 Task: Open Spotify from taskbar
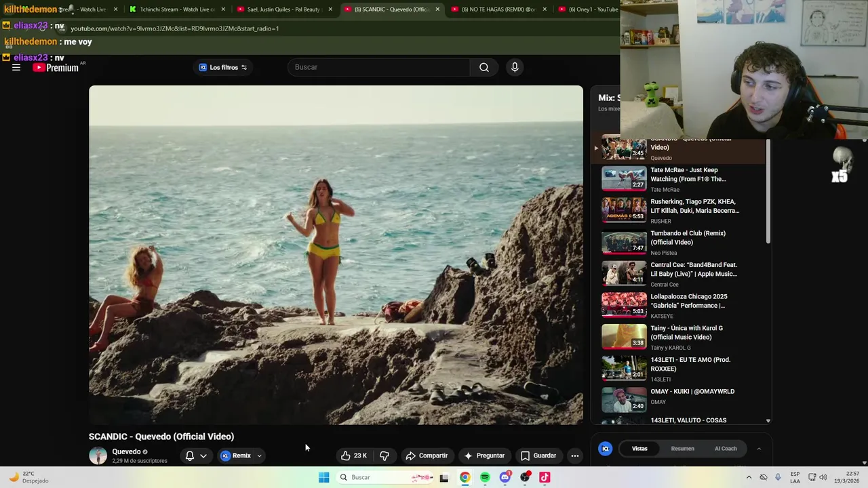point(485,477)
